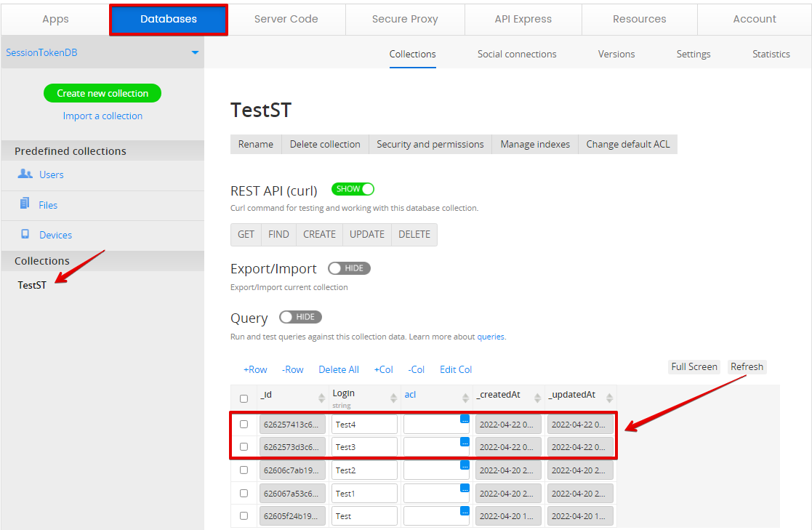Open the Devices collection phone icon
Viewport: 812px width, 530px height.
coord(25,233)
